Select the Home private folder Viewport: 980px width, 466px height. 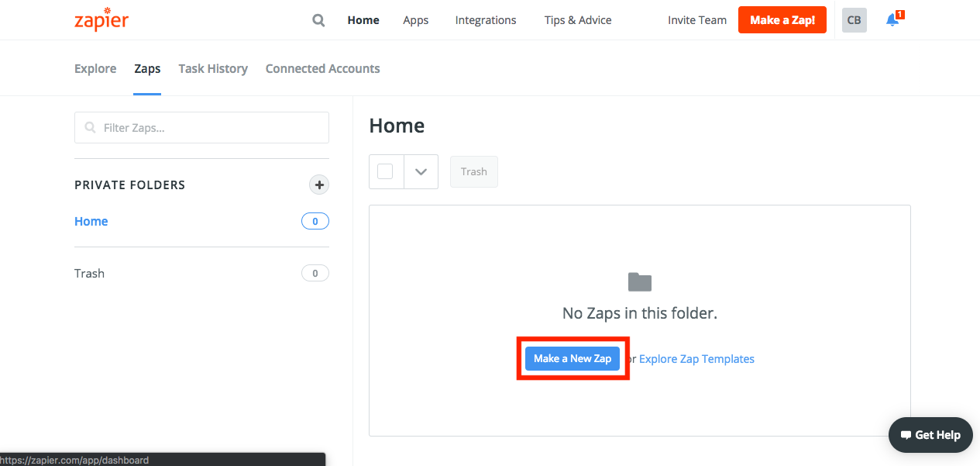click(x=91, y=222)
